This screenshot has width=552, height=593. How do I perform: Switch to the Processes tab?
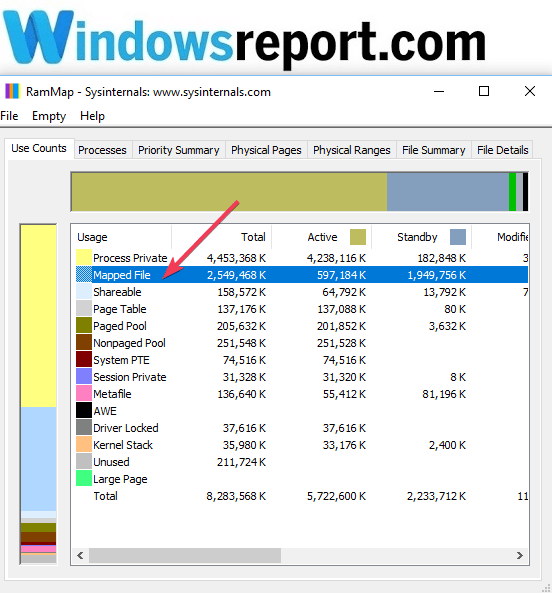102,150
